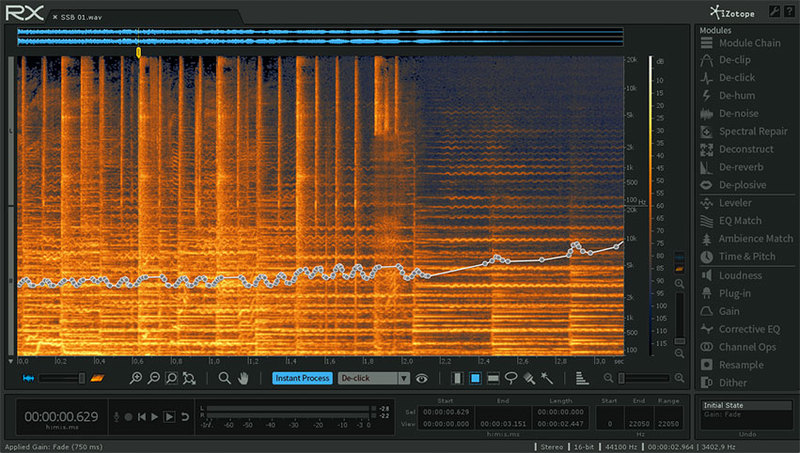The image size is (800, 453).
Task: Adjust the waveform/spectrogram opacity slider
Action: [x=62, y=378]
